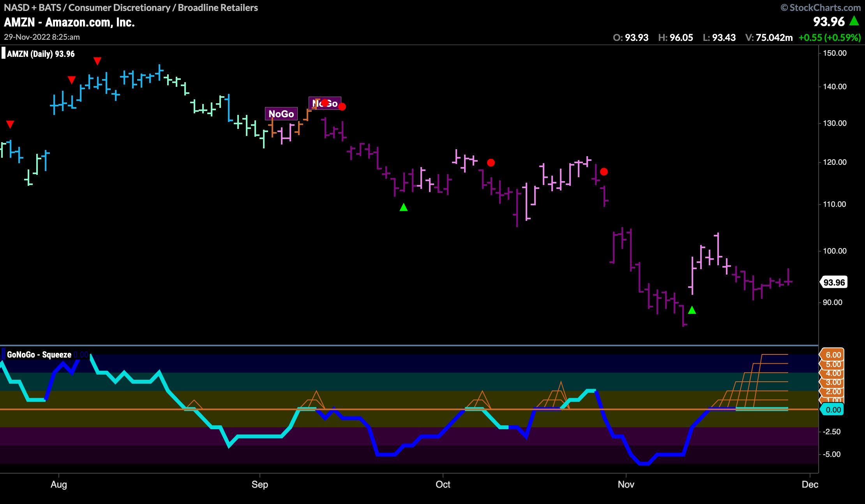Click the sector breadcrumb Broadline Retailers text
The image size is (865, 504).
coord(218,7)
